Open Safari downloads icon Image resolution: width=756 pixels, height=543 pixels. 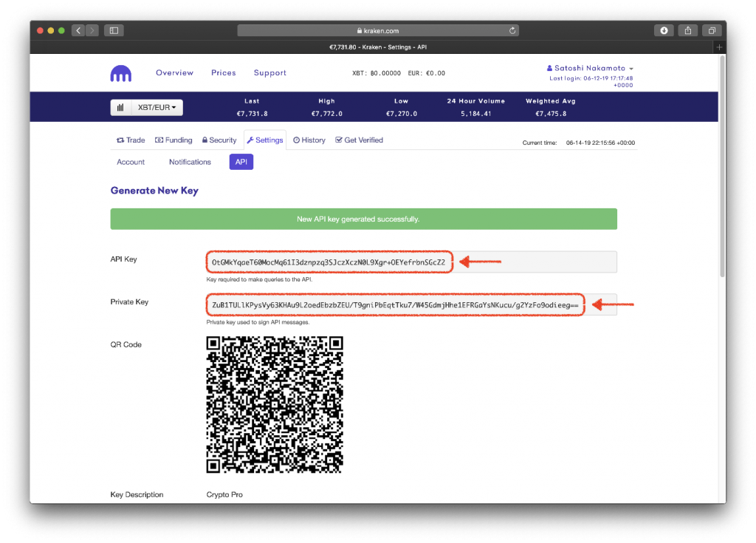(664, 30)
